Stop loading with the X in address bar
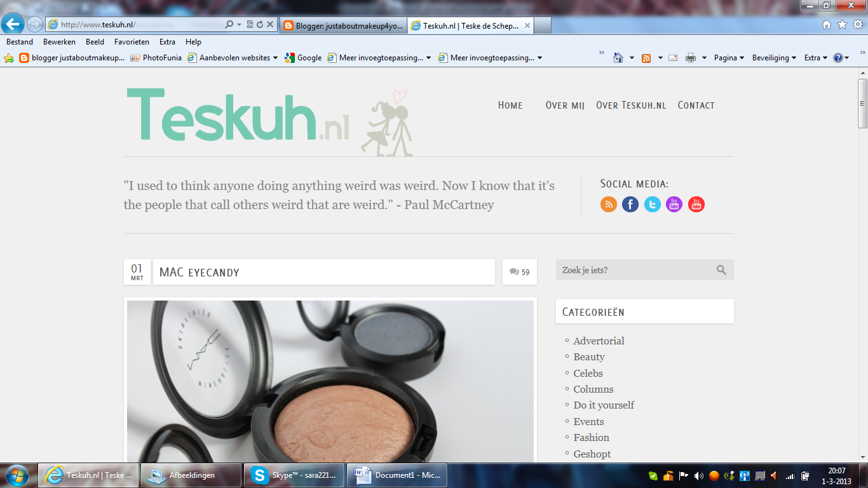 (270, 25)
